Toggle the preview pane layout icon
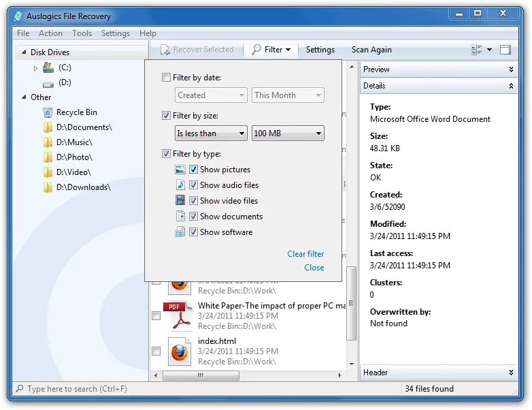Image resolution: width=532 pixels, height=410 pixels. coord(505,50)
